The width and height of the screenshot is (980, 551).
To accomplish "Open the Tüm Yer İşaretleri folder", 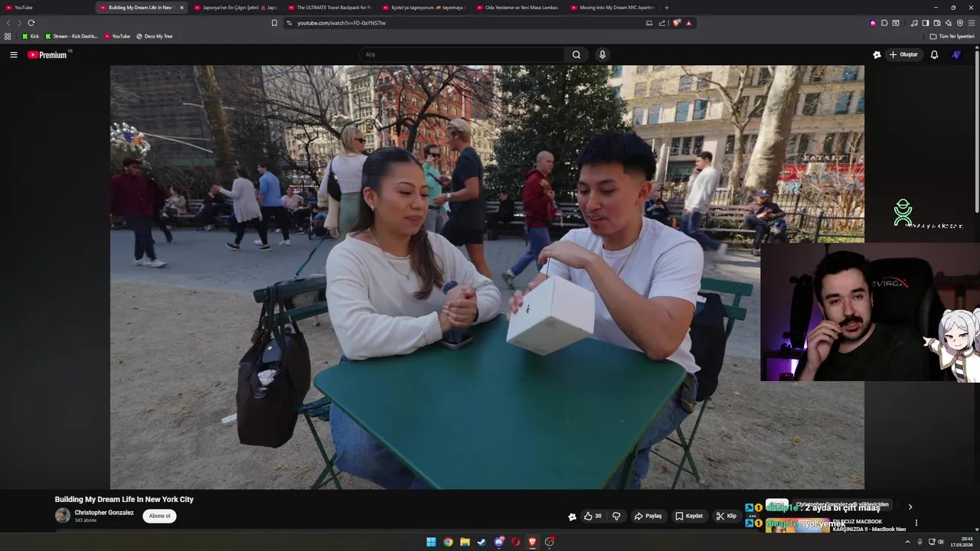I will click(952, 36).
